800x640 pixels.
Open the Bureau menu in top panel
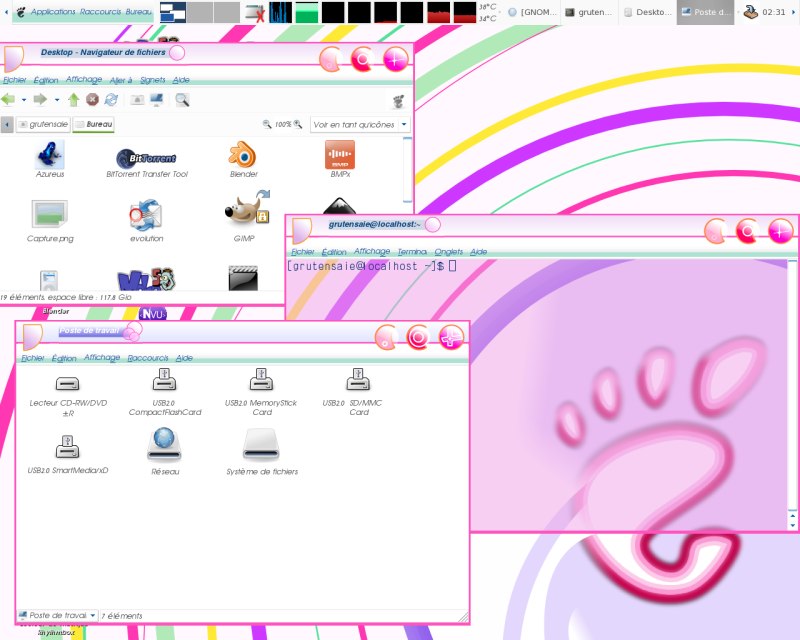(139, 12)
